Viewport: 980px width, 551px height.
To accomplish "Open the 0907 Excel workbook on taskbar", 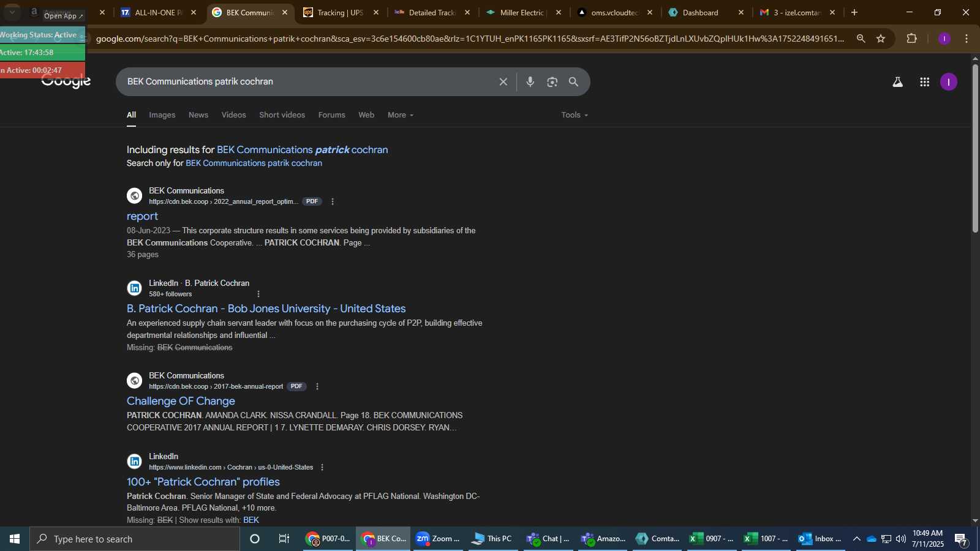I will click(x=712, y=539).
